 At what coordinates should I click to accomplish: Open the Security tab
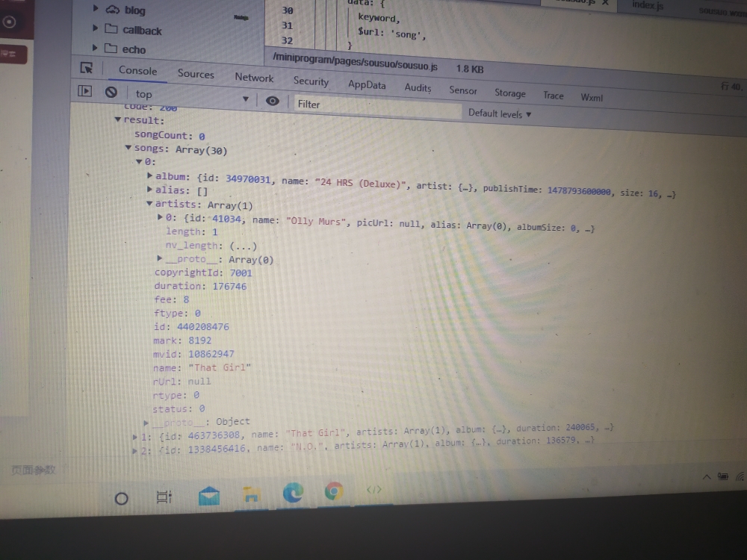tap(311, 81)
